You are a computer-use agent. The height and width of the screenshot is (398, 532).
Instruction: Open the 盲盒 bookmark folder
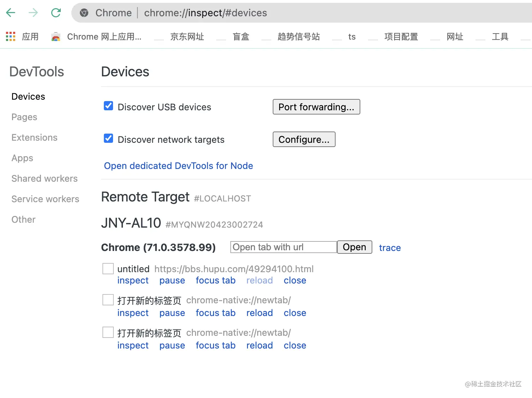tap(241, 37)
